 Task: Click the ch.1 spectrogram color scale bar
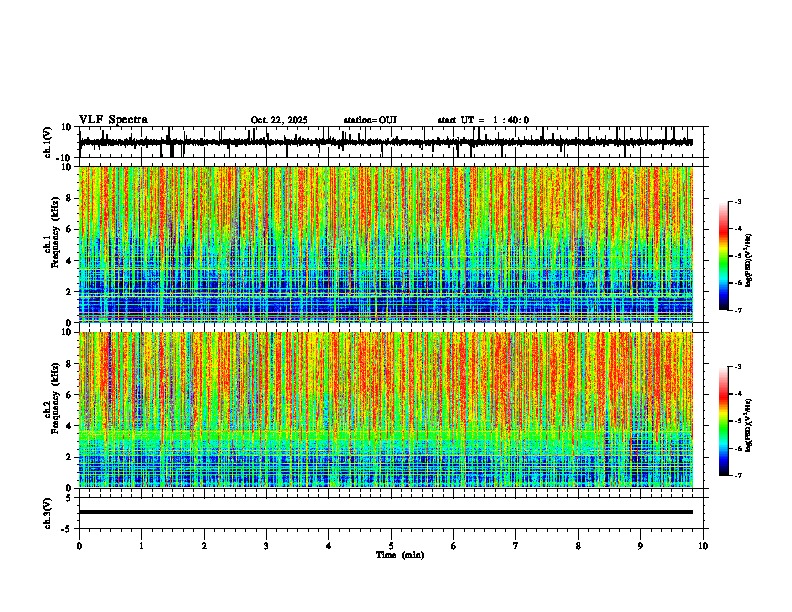coord(724,256)
